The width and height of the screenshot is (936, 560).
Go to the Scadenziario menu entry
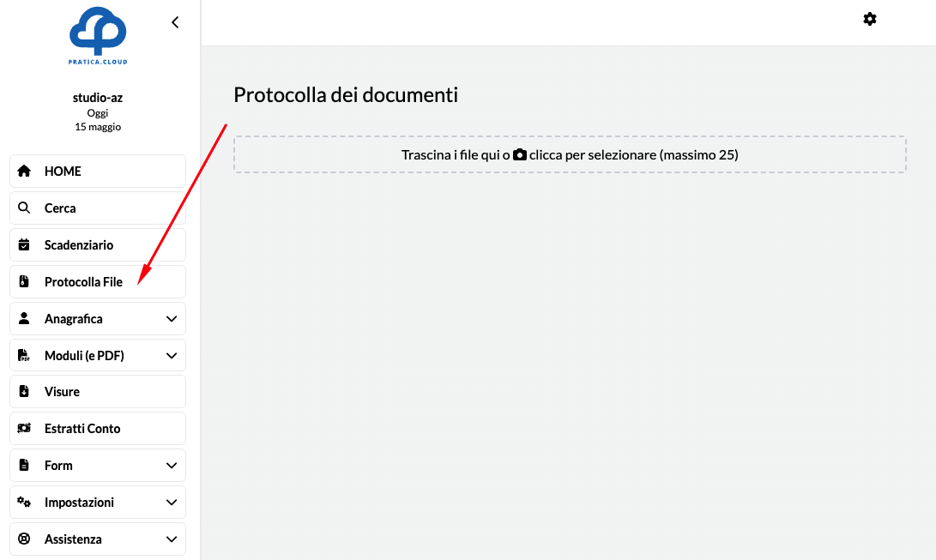[79, 245]
